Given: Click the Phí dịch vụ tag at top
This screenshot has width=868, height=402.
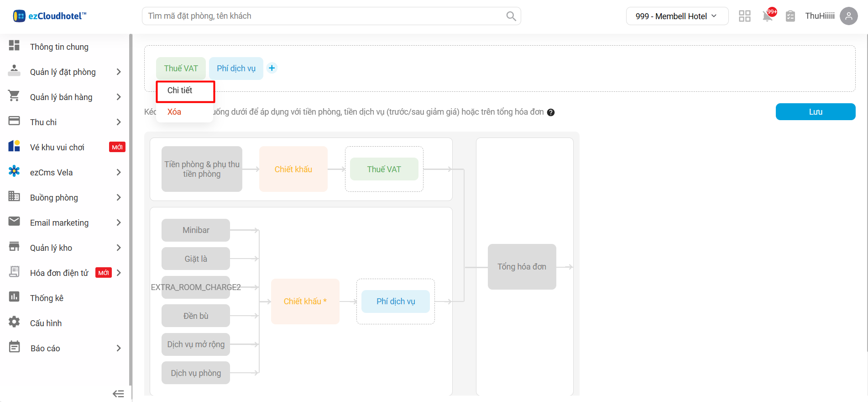Looking at the screenshot, I should click(236, 69).
